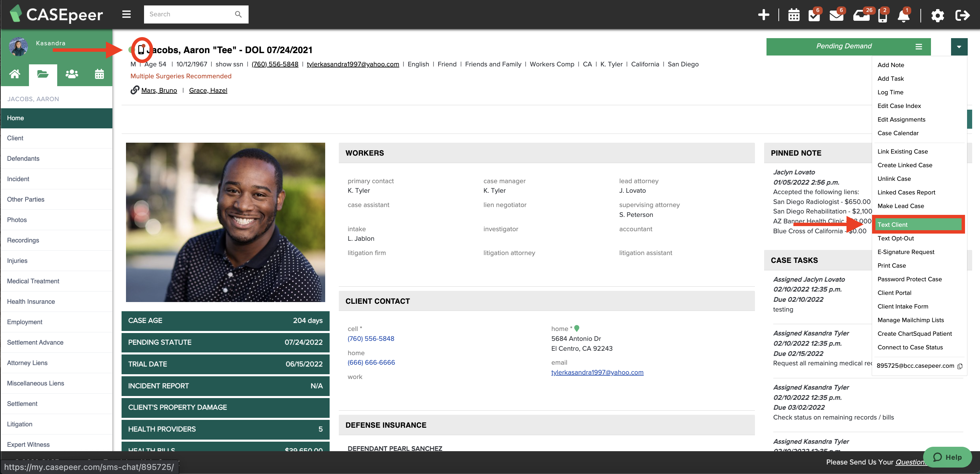The width and height of the screenshot is (980, 474).
Task: Go to the sidebar Home house icon
Action: point(15,74)
